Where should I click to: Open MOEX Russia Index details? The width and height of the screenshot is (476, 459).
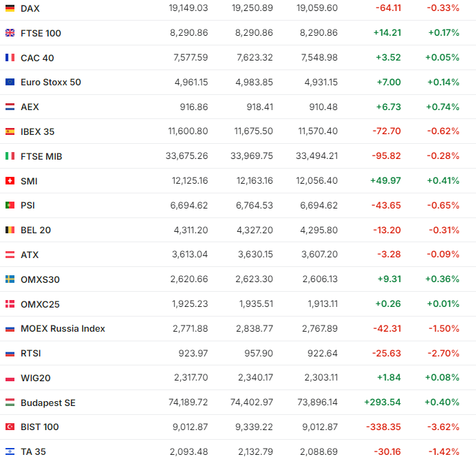click(x=63, y=329)
